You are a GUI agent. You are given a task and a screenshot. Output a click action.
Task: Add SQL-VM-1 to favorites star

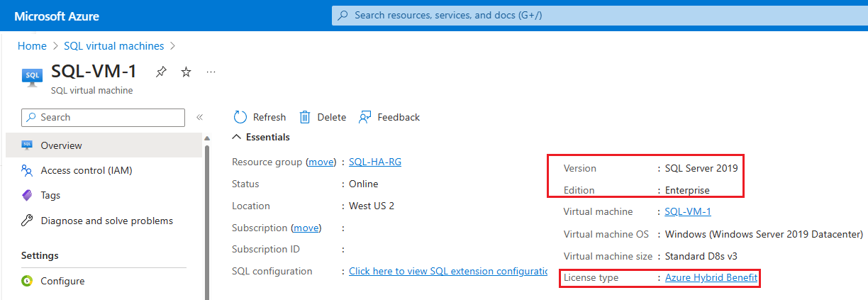186,72
